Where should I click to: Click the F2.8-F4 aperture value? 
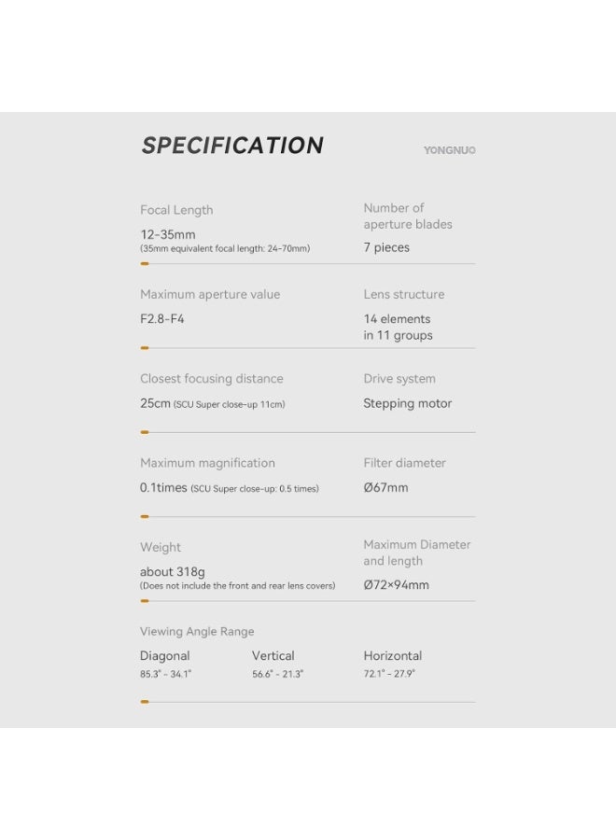point(162,318)
